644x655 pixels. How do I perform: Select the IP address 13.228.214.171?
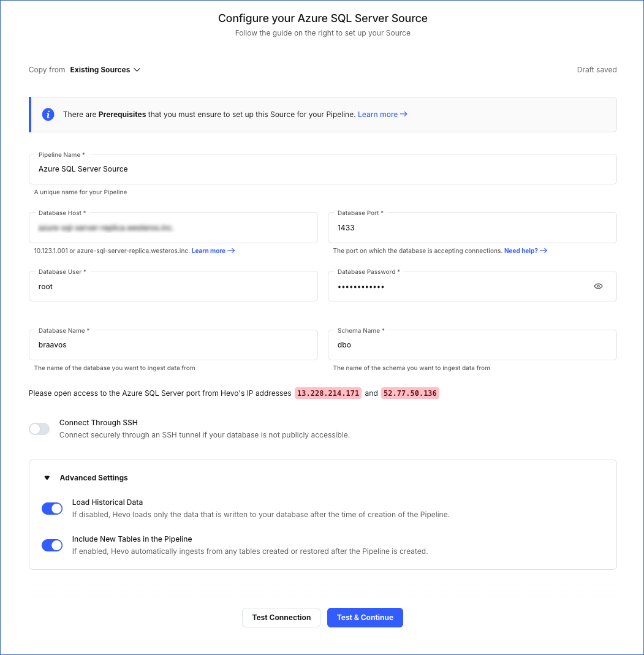tap(328, 393)
